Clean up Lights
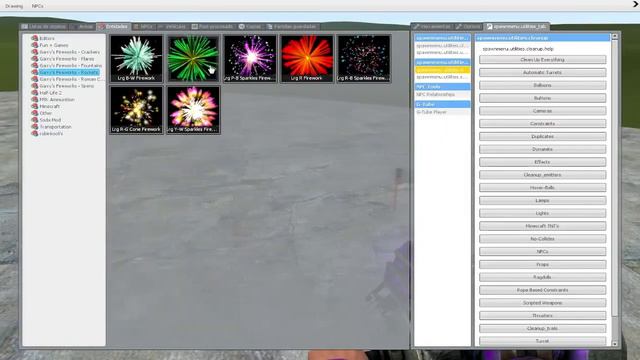The image size is (640, 360). point(542,213)
